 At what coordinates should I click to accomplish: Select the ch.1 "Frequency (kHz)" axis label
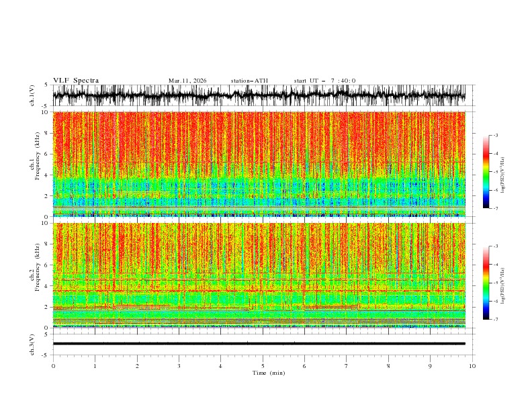point(38,156)
